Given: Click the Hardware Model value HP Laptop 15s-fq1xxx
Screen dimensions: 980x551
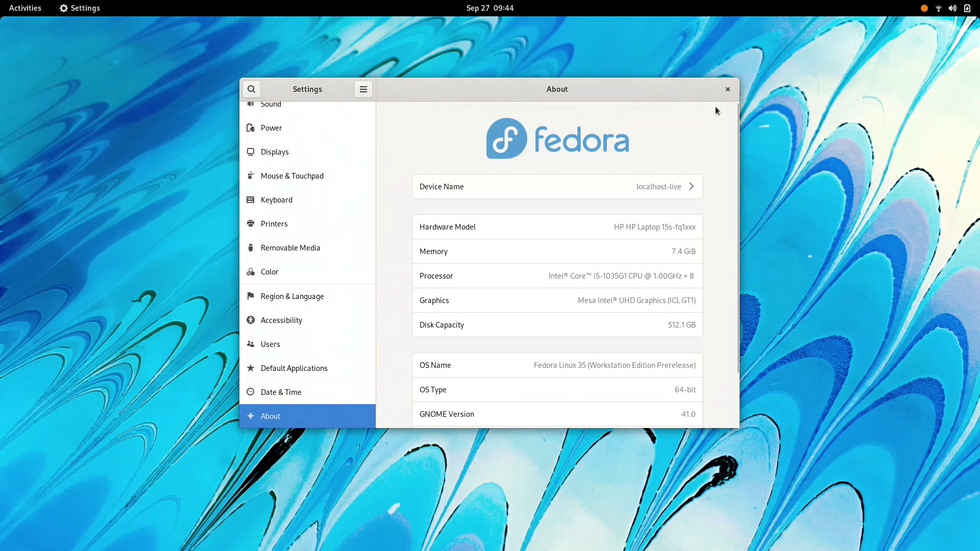Looking at the screenshot, I should coord(654,227).
